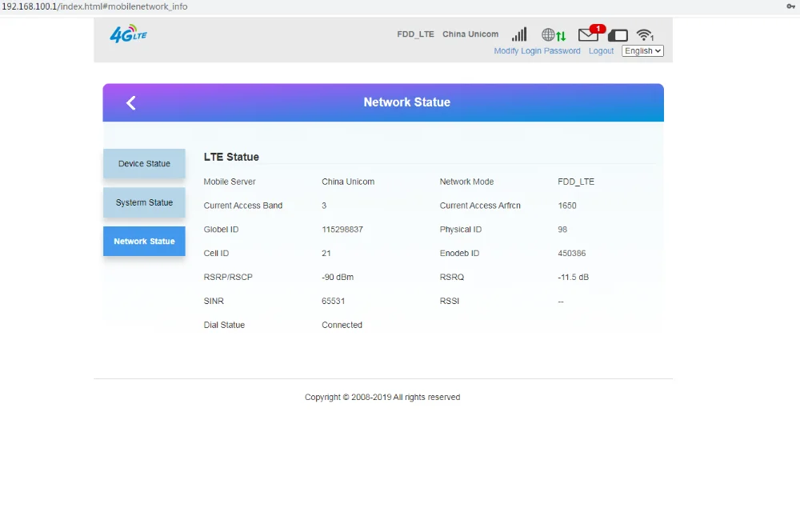Click the key icon in address bar
Image resolution: width=800 pixels, height=532 pixels.
[790, 6]
